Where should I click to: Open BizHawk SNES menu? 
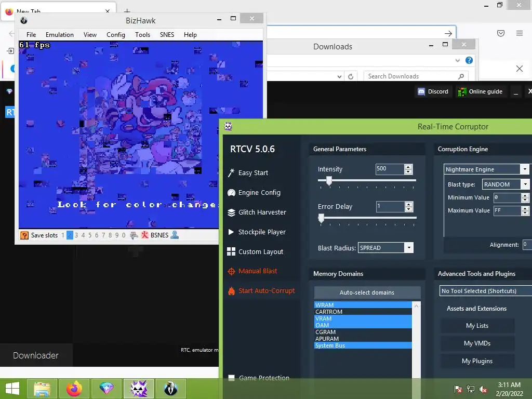tap(167, 35)
